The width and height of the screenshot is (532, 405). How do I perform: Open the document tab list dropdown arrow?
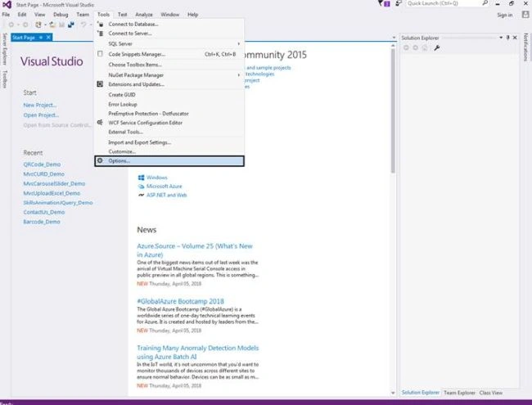(x=394, y=38)
